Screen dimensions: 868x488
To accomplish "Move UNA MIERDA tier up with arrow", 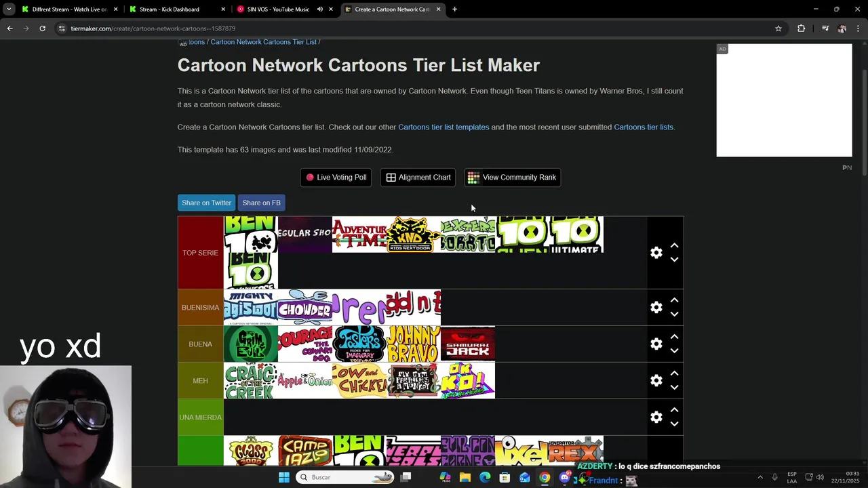I will tap(674, 409).
